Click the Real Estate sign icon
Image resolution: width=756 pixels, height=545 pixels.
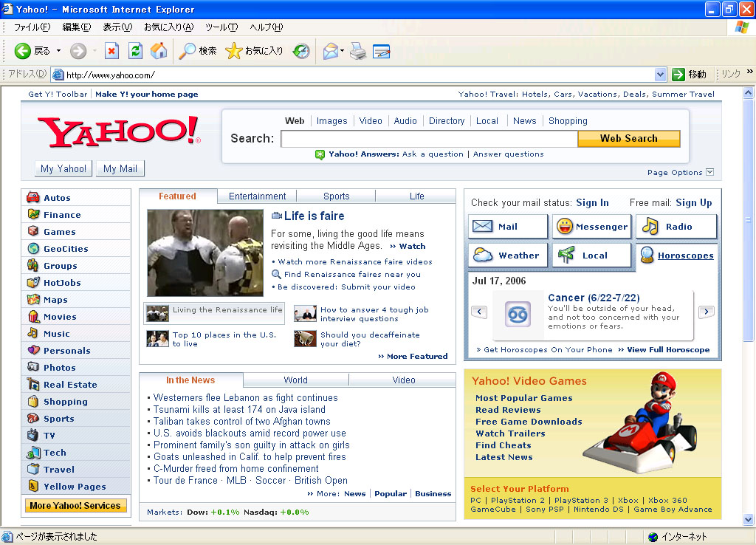tap(33, 385)
